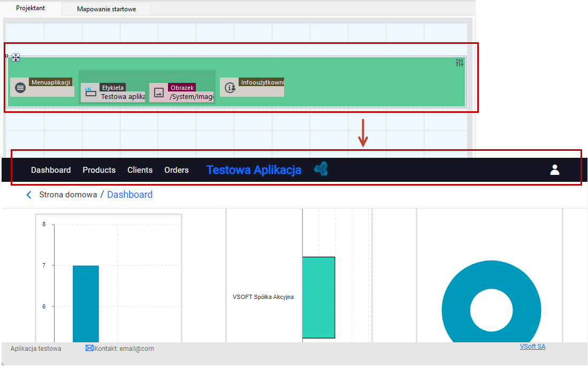Click the email envelope icon in footer

pos(89,348)
